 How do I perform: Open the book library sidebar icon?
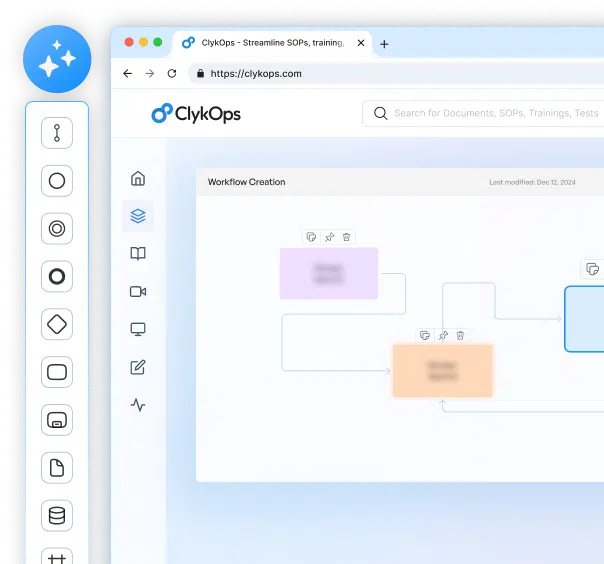[x=138, y=254]
